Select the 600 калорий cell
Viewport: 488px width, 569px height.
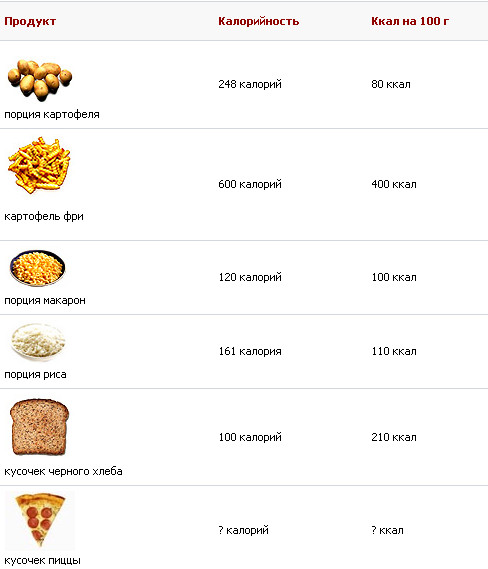tap(250, 184)
